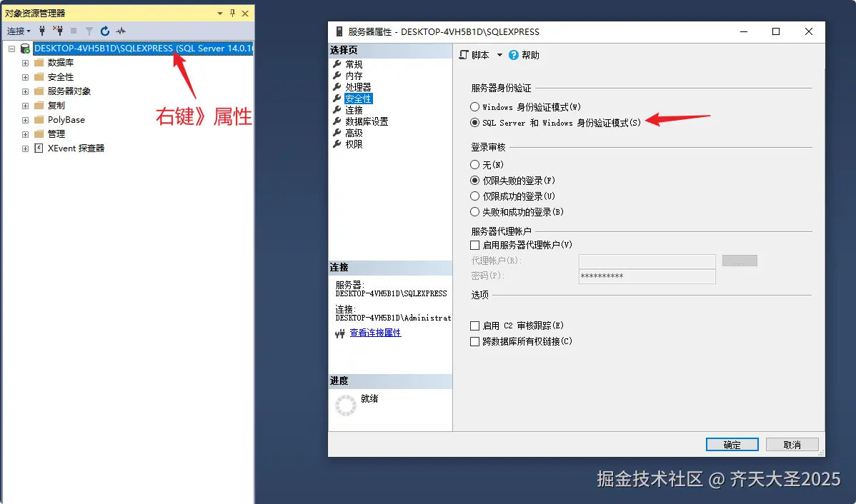This screenshot has width=856, height=504.
Task: Click the connect object explorer plug icon
Action: tap(42, 31)
